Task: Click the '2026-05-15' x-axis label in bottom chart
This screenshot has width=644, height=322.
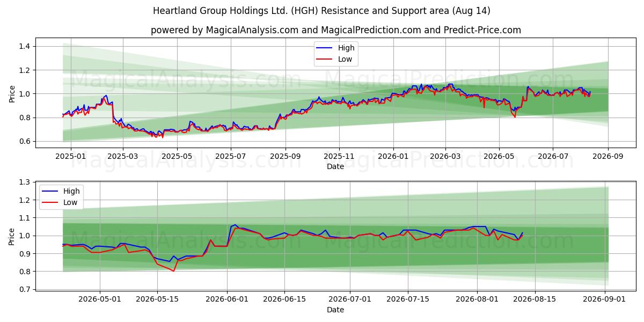Action: pos(157,299)
